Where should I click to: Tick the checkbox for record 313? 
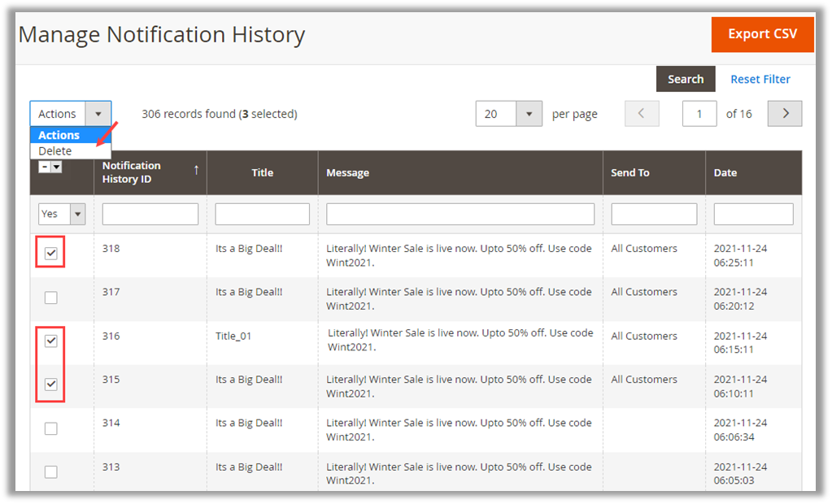[51, 472]
